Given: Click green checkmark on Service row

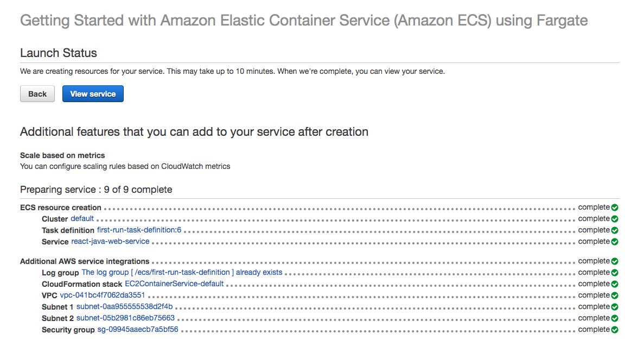Looking at the screenshot, I should [615, 242].
